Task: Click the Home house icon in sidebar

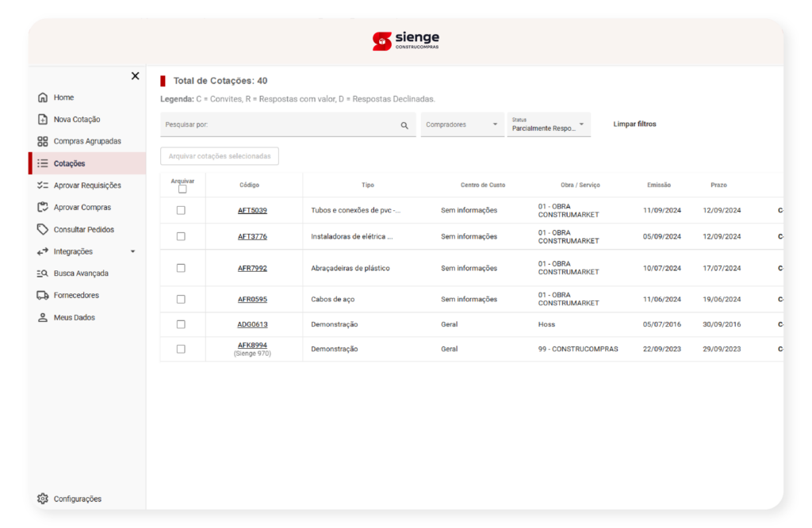Action: click(x=43, y=98)
